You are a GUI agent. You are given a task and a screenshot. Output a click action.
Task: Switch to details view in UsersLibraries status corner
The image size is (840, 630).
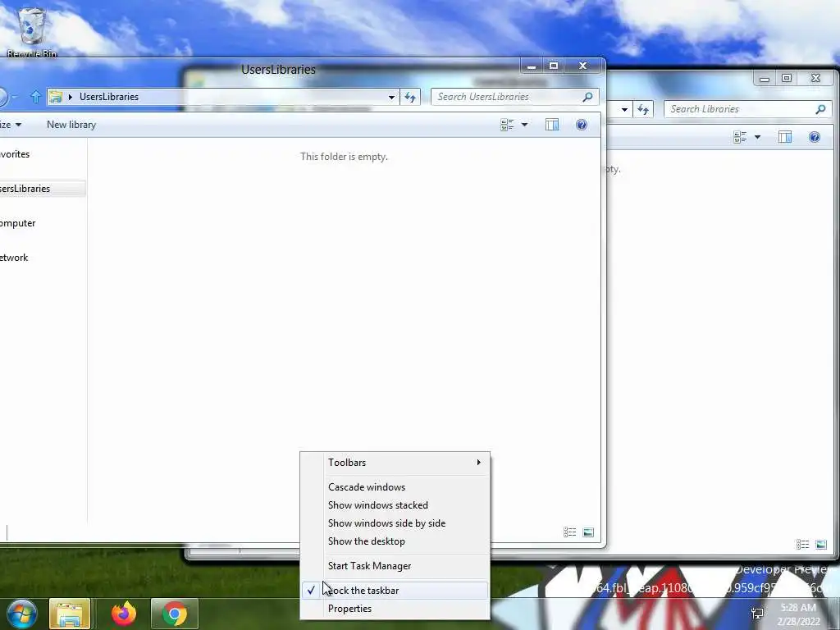(x=569, y=532)
